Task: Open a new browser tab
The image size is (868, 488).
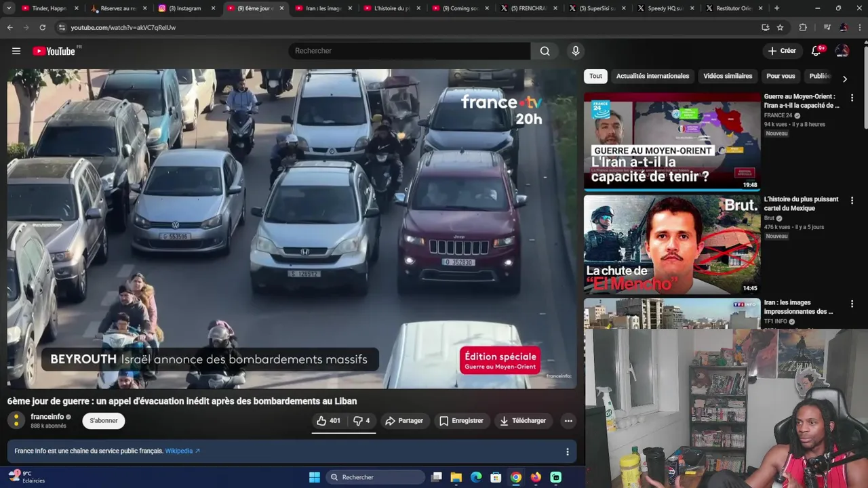Action: [x=776, y=8]
